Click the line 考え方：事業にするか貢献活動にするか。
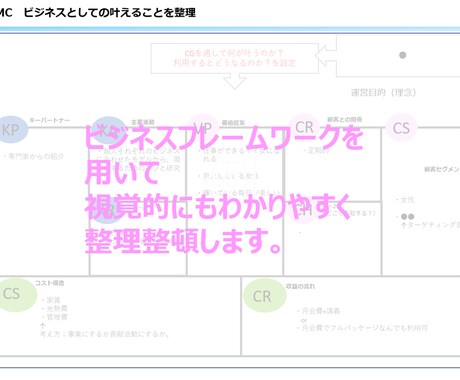 pos(105,334)
